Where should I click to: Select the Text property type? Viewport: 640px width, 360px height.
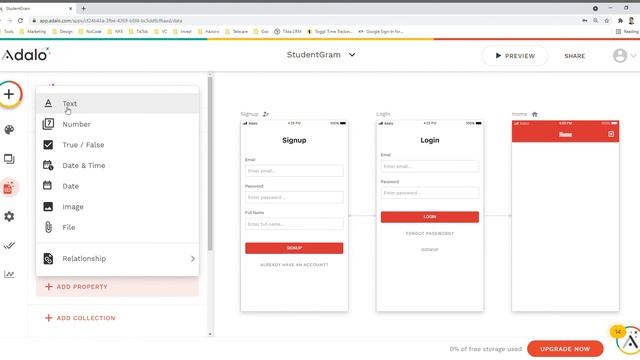point(118,103)
